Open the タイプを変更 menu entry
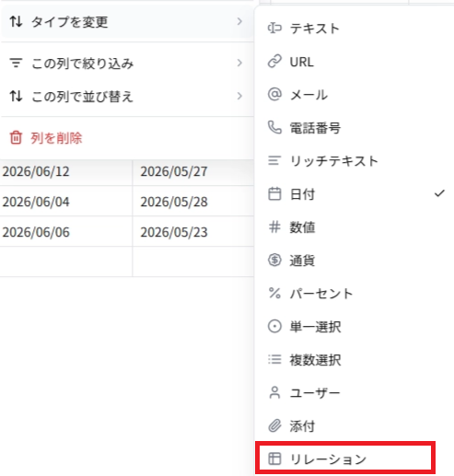Screen dimensions: 454x476 point(127,21)
